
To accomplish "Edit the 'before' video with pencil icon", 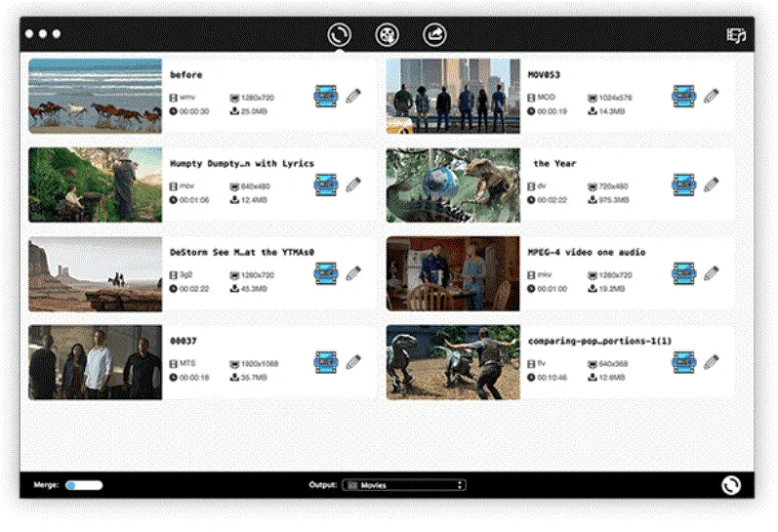I will pos(353,96).
